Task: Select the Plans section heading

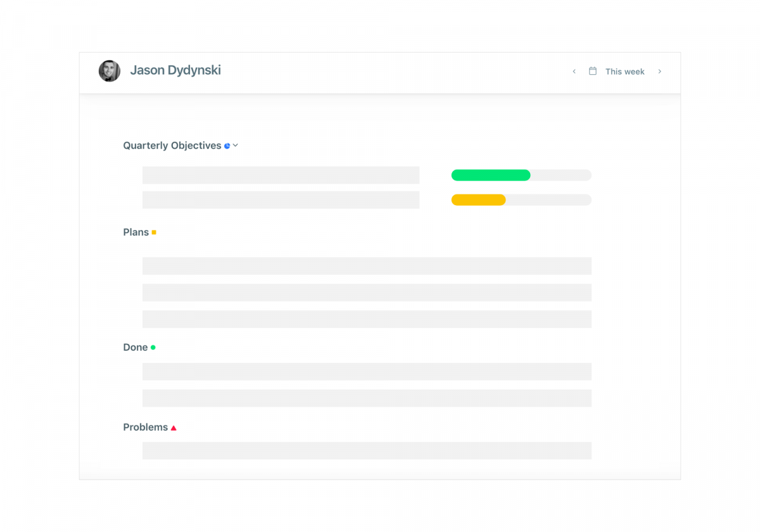Action: (135, 232)
